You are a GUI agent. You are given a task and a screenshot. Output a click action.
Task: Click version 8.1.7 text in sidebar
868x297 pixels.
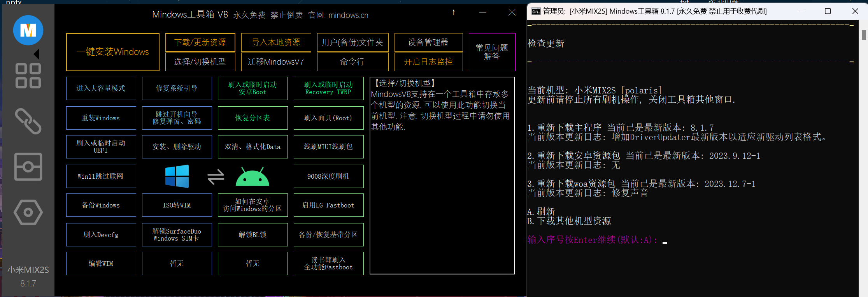[x=28, y=283]
